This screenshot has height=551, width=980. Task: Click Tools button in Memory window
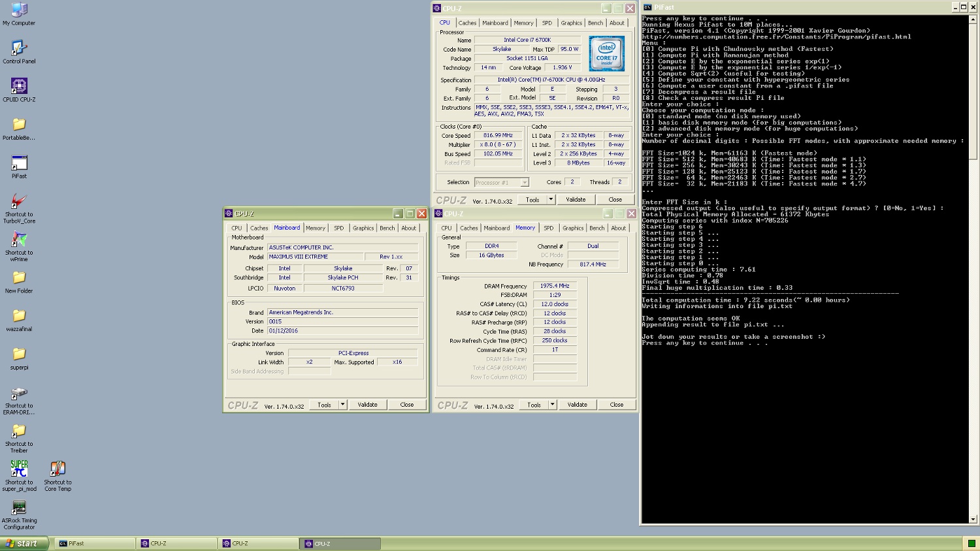click(534, 405)
